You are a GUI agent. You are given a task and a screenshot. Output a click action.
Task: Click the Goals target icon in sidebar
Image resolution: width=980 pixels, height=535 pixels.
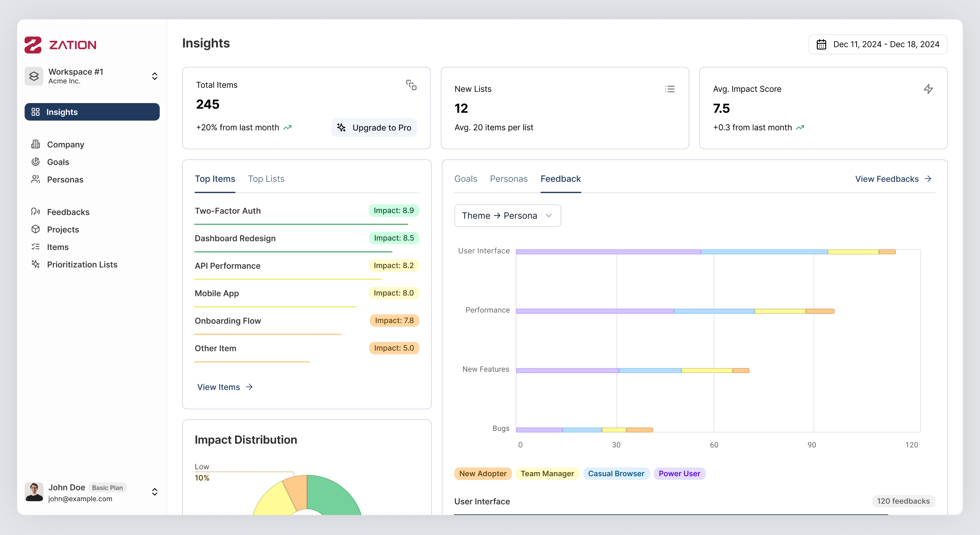[35, 162]
